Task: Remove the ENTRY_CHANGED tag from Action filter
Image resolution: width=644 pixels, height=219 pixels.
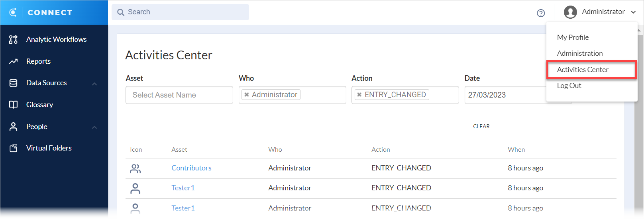Action: [x=359, y=95]
